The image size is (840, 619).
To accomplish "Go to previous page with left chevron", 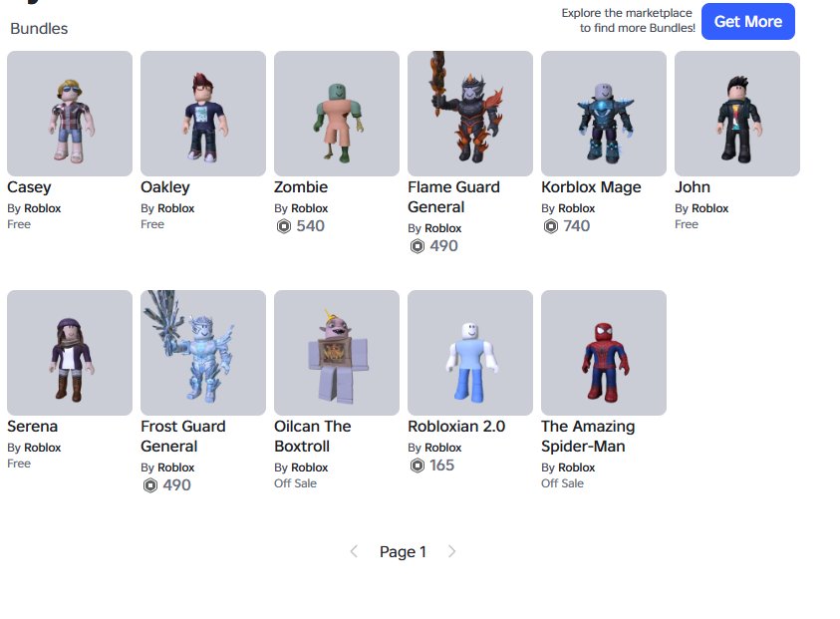I will coord(354,551).
